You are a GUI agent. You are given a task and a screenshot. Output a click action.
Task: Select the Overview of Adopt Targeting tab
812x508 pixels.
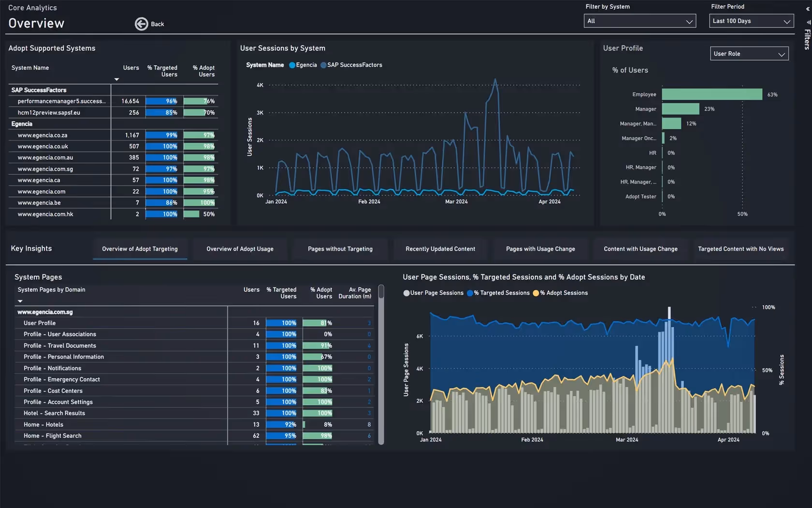[x=140, y=249]
